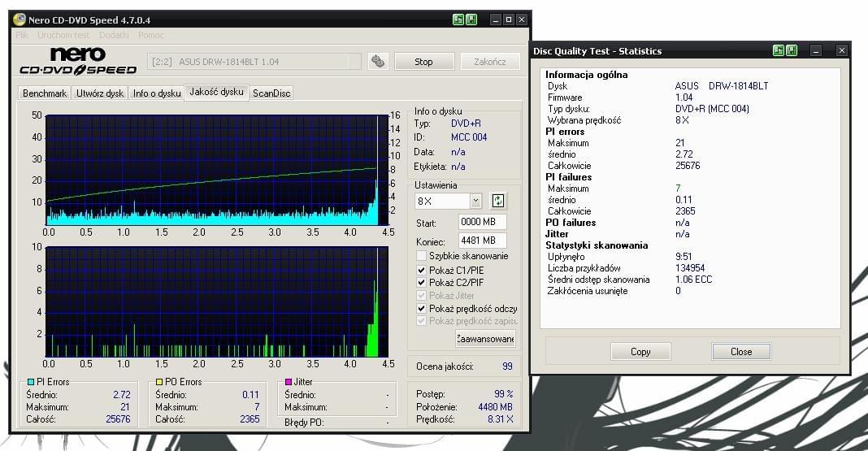Image resolution: width=868 pixels, height=451 pixels.
Task: Click the Położenie 4480 MB value
Action: pos(496,407)
